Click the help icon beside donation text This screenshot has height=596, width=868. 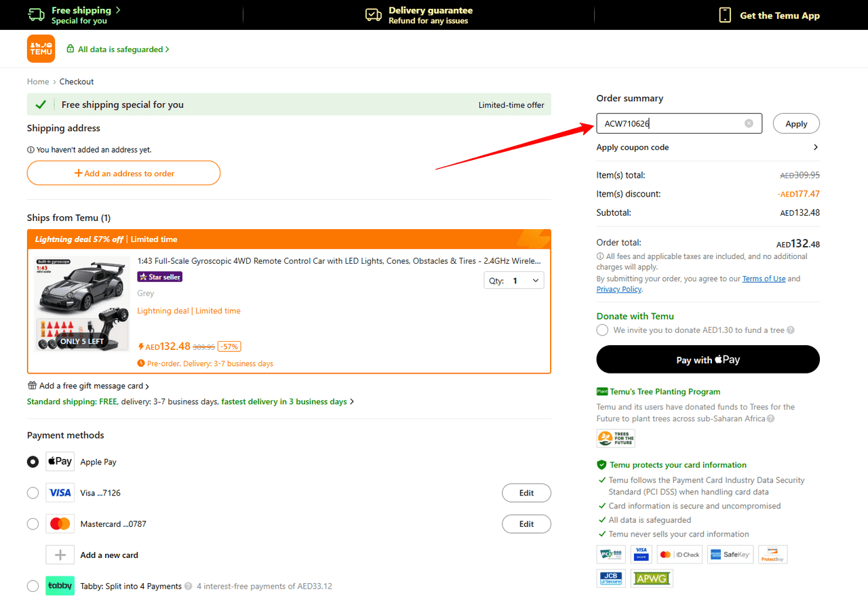tap(791, 330)
